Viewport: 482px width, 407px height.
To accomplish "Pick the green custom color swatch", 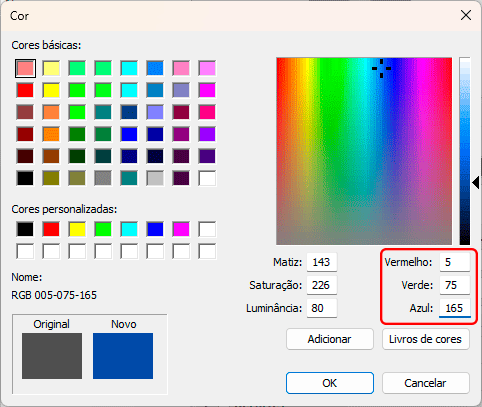I will pos(103,229).
